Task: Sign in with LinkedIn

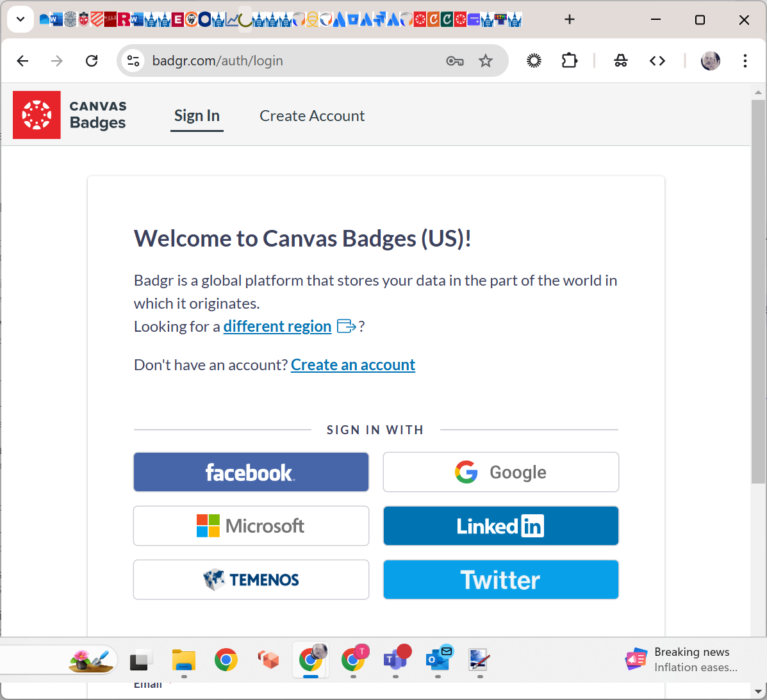Action: (501, 526)
